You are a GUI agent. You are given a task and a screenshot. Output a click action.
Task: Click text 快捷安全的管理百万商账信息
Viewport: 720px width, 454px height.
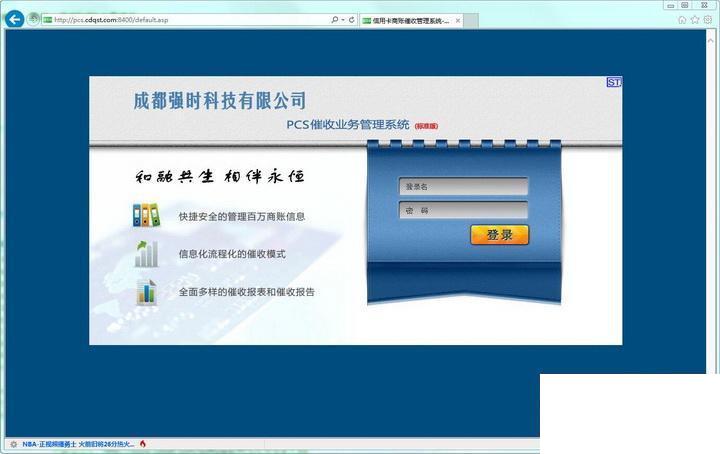coord(242,217)
